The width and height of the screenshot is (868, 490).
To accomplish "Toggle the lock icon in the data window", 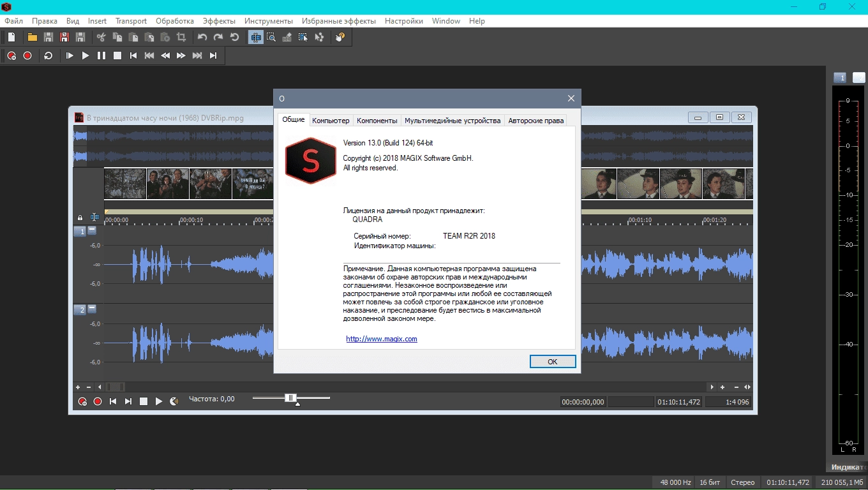I will pyautogui.click(x=80, y=218).
